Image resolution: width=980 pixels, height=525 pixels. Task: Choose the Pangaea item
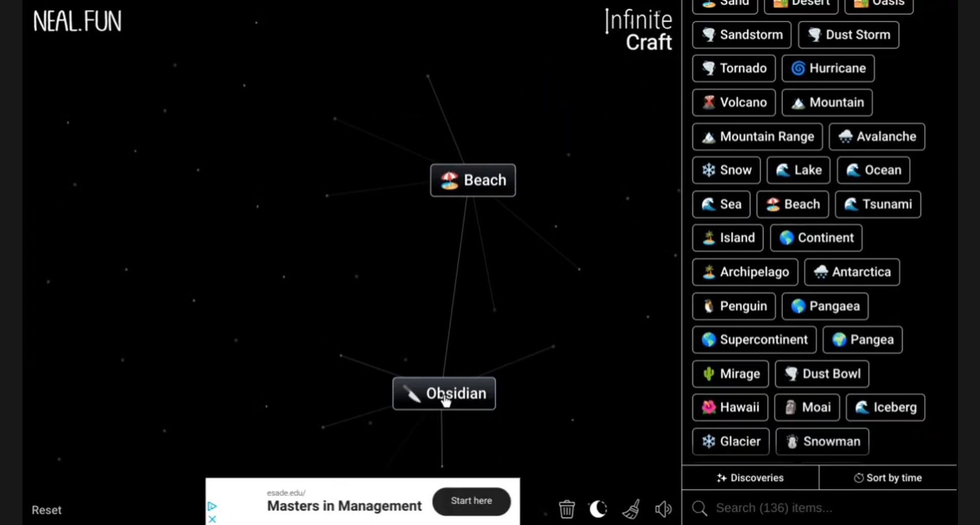click(825, 306)
